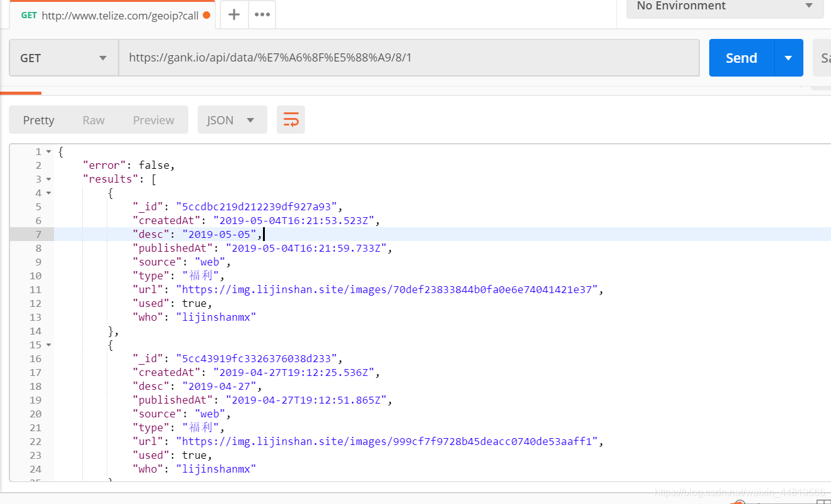Click the request URL input field
The width and height of the screenshot is (831, 504).
[409, 58]
